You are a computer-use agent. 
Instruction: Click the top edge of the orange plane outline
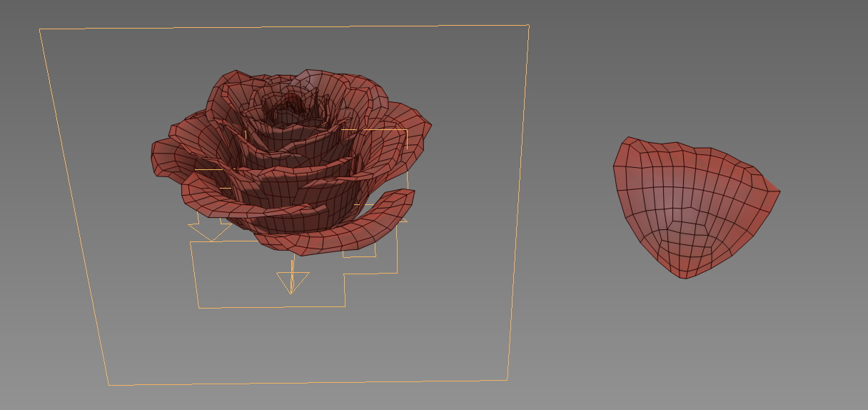pyautogui.click(x=284, y=27)
